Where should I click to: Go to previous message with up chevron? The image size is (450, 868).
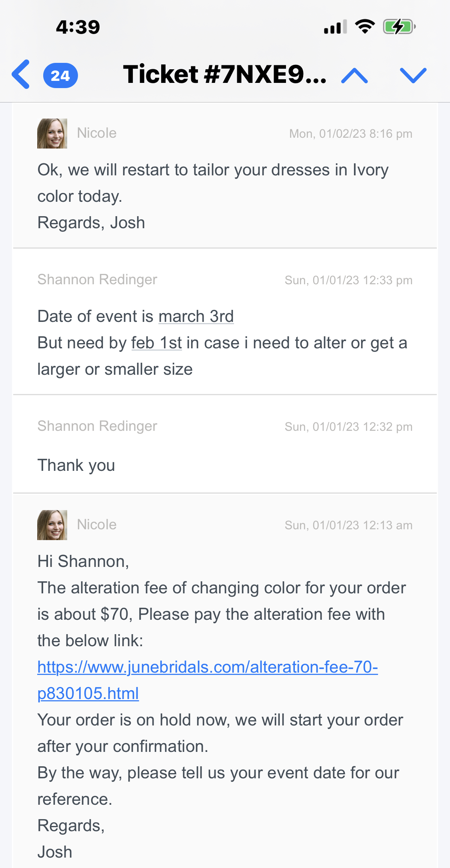coord(354,75)
